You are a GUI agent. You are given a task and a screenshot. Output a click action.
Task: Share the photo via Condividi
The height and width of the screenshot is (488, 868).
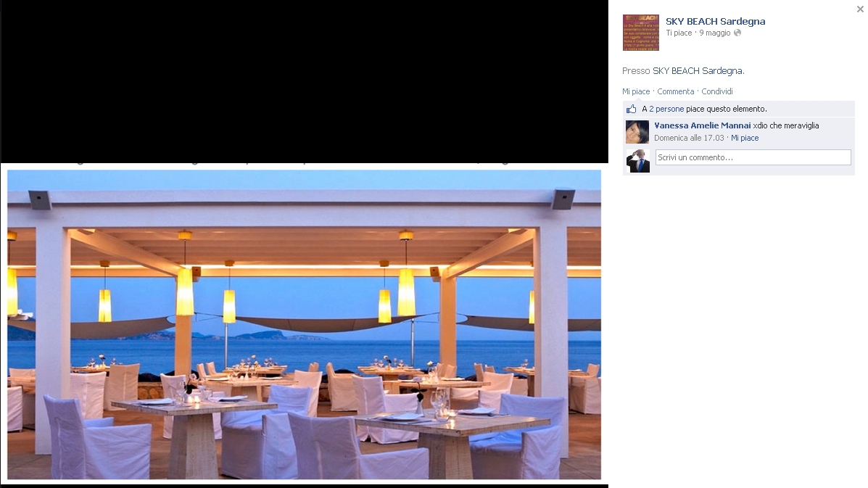point(717,91)
